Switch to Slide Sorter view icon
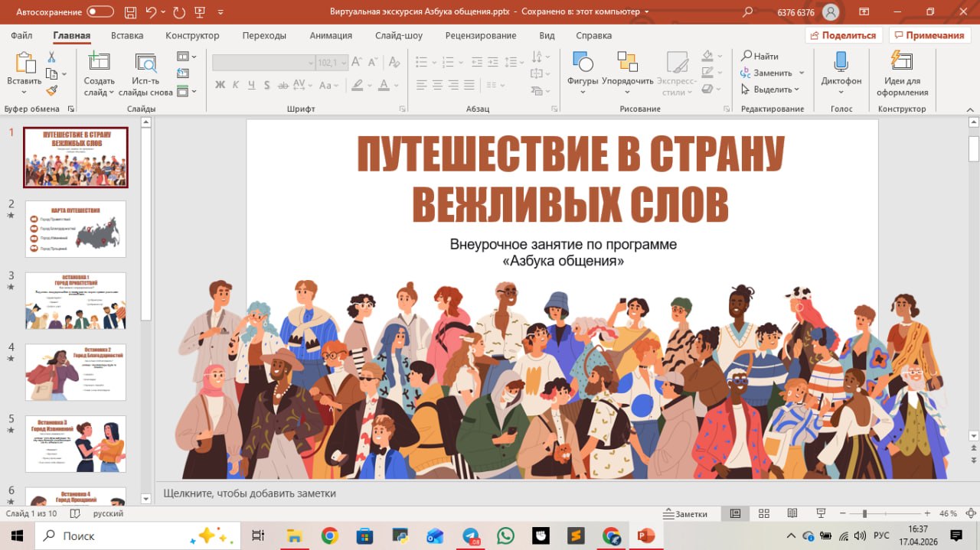This screenshot has width=980, height=550. pyautogui.click(x=763, y=514)
